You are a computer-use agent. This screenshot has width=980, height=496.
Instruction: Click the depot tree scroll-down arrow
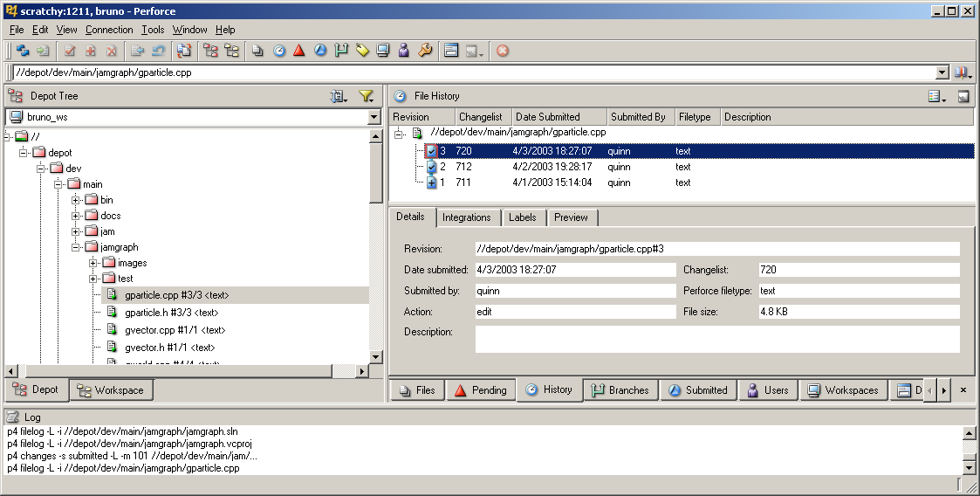coord(375,356)
